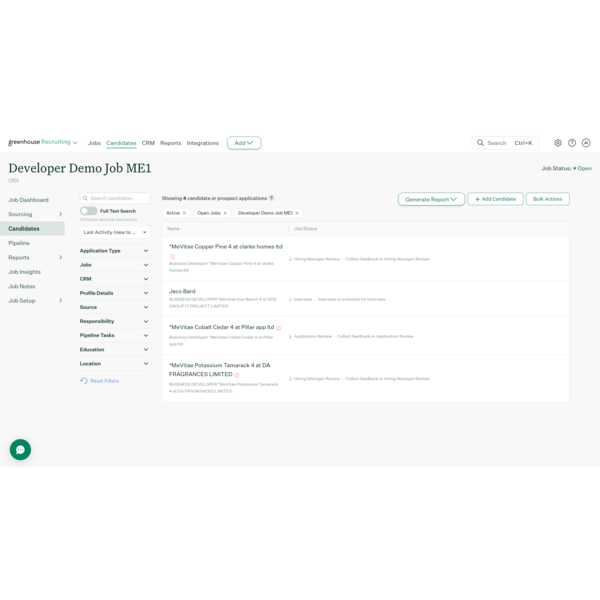The width and height of the screenshot is (600, 600).
Task: Open Job Insights in the sidebar
Action: coord(24,272)
